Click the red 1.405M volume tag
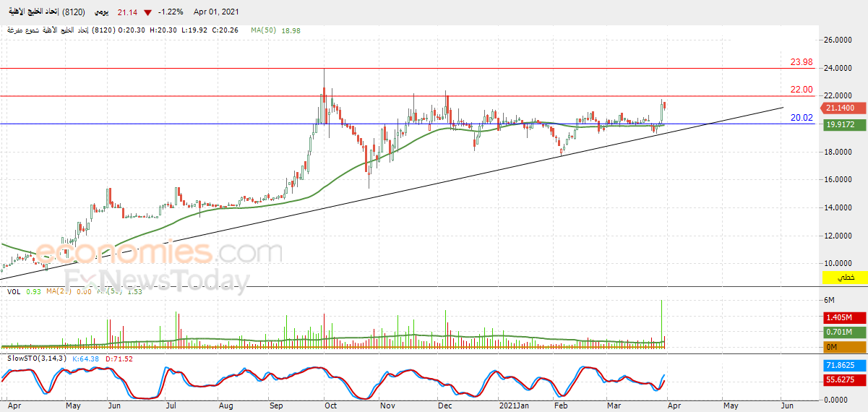Viewport: 868px width, 412px height. [843, 317]
